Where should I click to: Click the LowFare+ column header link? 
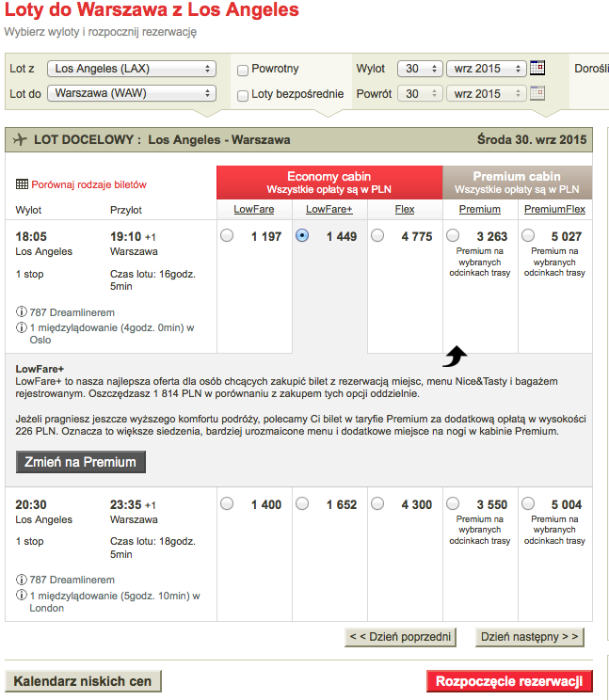(329, 209)
